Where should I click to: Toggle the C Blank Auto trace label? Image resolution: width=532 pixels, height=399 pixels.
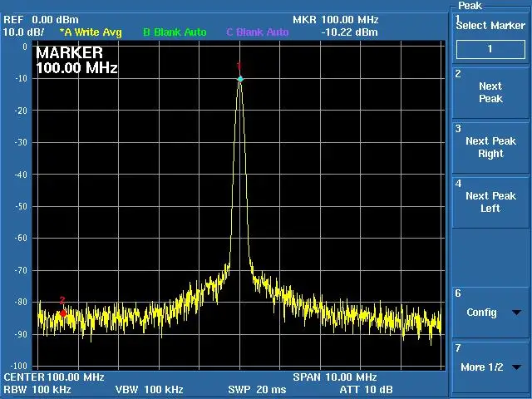pyautogui.click(x=258, y=32)
